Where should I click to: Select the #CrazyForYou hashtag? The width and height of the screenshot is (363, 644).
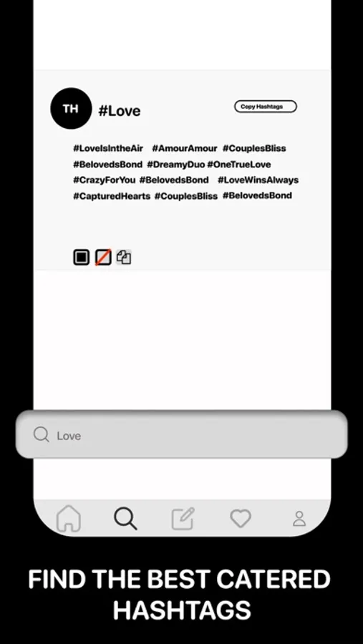104,180
